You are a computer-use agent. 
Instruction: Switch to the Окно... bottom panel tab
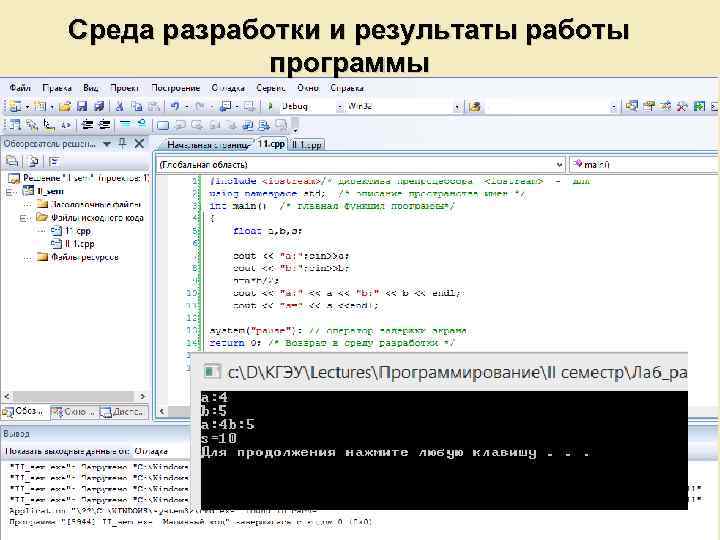pos(73,412)
